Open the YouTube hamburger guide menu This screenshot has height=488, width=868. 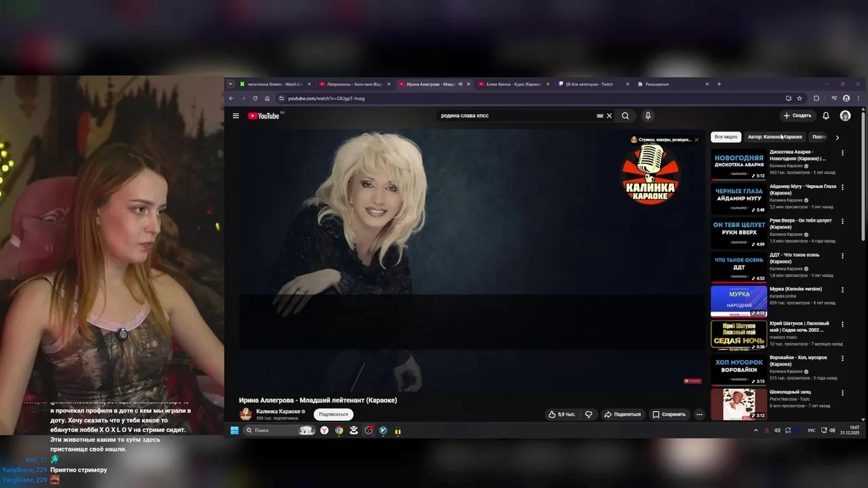point(235,116)
